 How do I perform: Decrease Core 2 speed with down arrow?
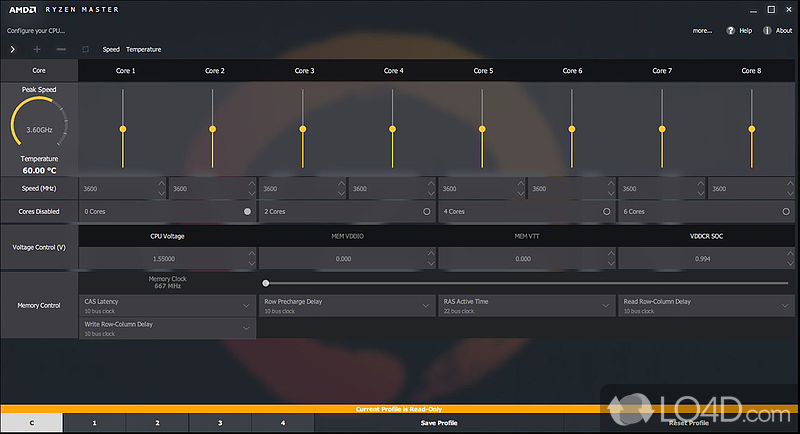click(x=252, y=194)
